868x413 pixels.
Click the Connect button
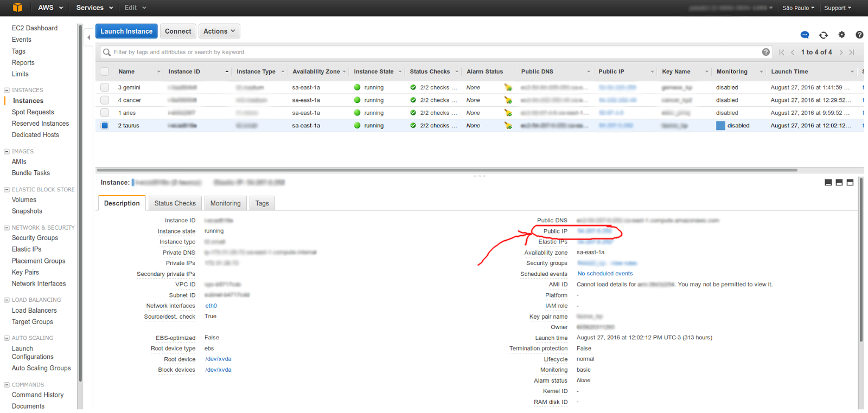tap(178, 31)
